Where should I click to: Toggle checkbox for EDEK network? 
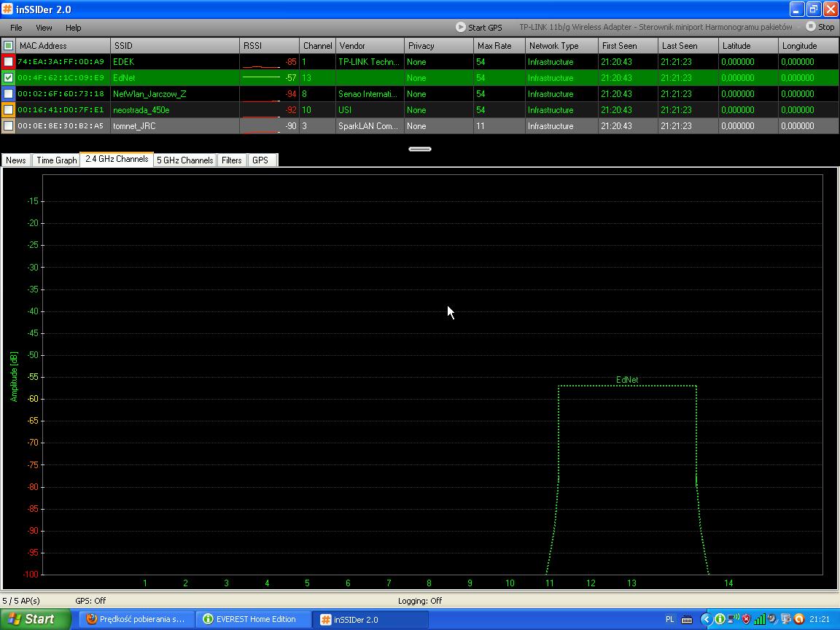[8, 61]
